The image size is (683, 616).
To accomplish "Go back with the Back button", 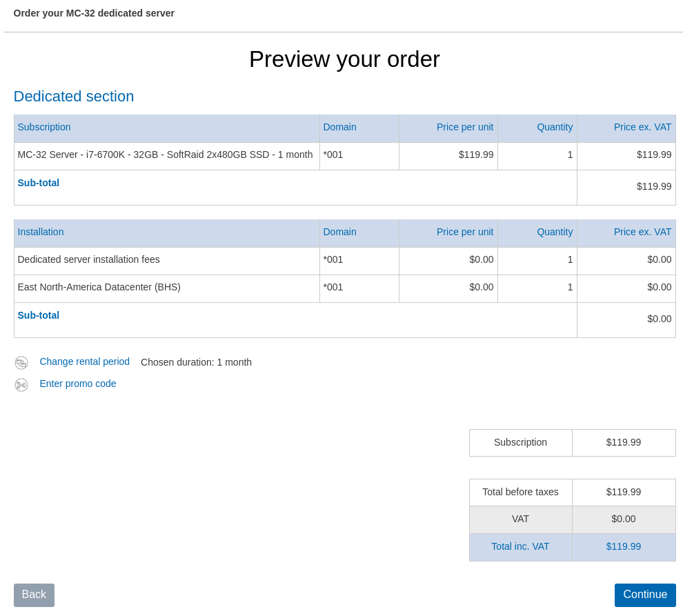I will [x=34, y=595].
